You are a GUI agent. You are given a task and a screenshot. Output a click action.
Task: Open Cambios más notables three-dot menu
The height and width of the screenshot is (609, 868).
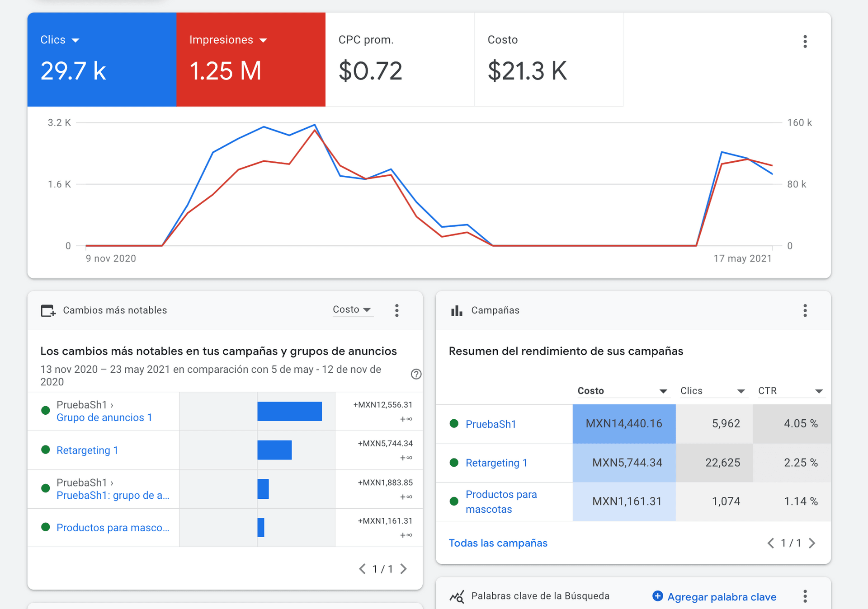[x=396, y=310]
